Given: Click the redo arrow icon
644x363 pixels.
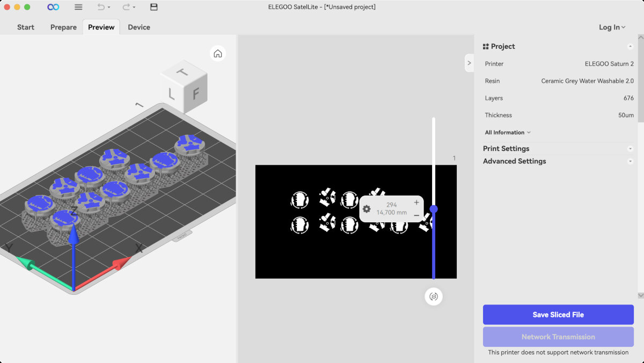Looking at the screenshot, I should (126, 7).
